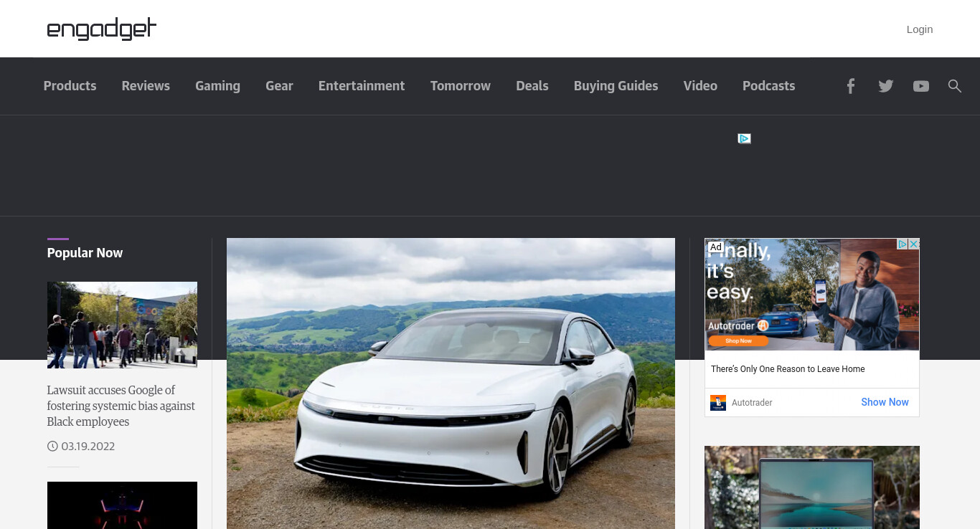Go to the Video section
Image resolution: width=980 pixels, height=529 pixels.
coord(700,86)
